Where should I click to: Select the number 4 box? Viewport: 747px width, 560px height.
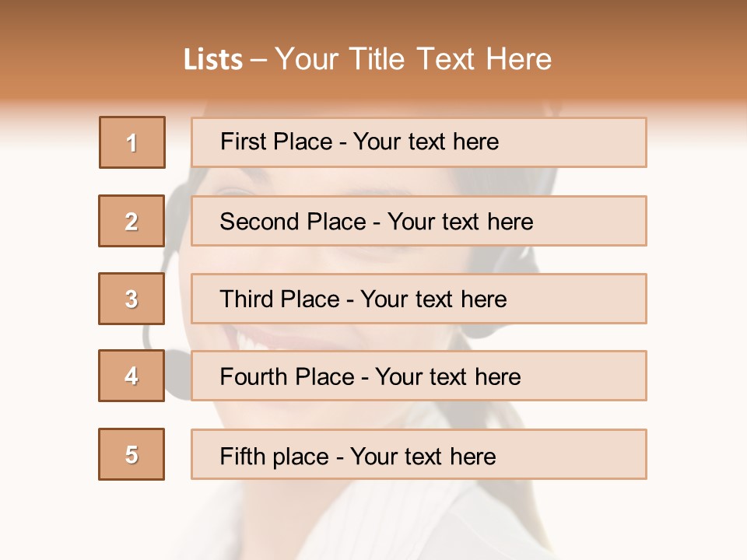[x=132, y=376]
